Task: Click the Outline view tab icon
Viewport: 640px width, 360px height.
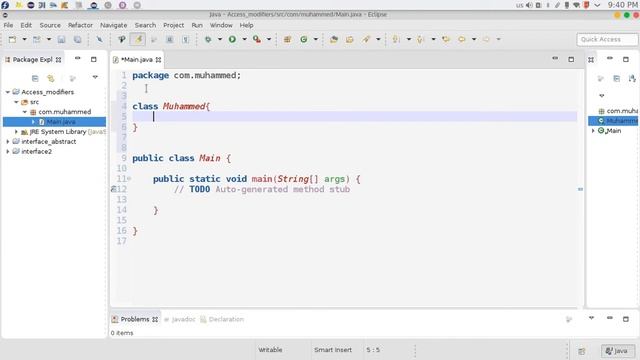Action: click(x=591, y=60)
